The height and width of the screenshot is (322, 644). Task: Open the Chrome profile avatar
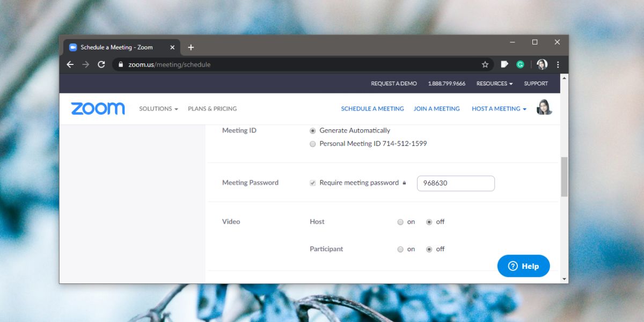[542, 64]
